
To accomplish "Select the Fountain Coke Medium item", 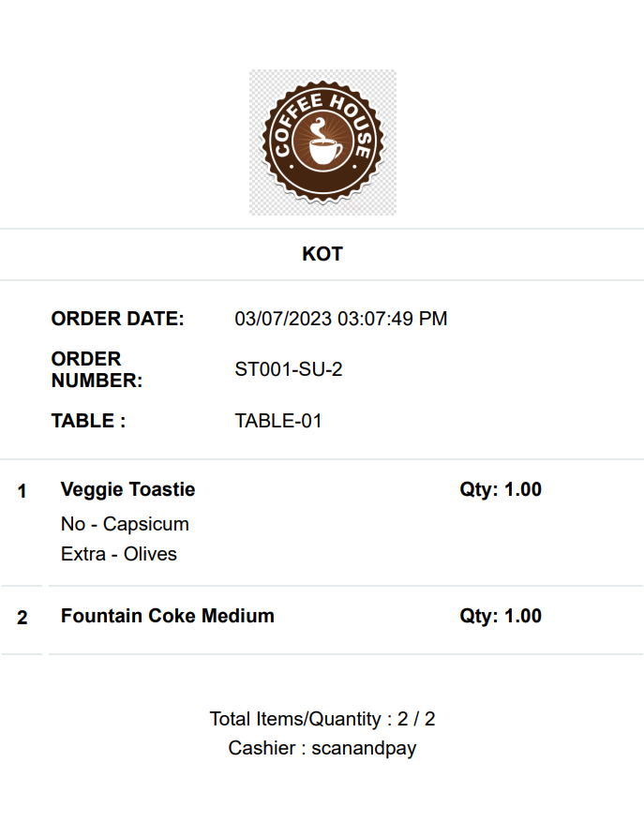I will click(x=168, y=616).
